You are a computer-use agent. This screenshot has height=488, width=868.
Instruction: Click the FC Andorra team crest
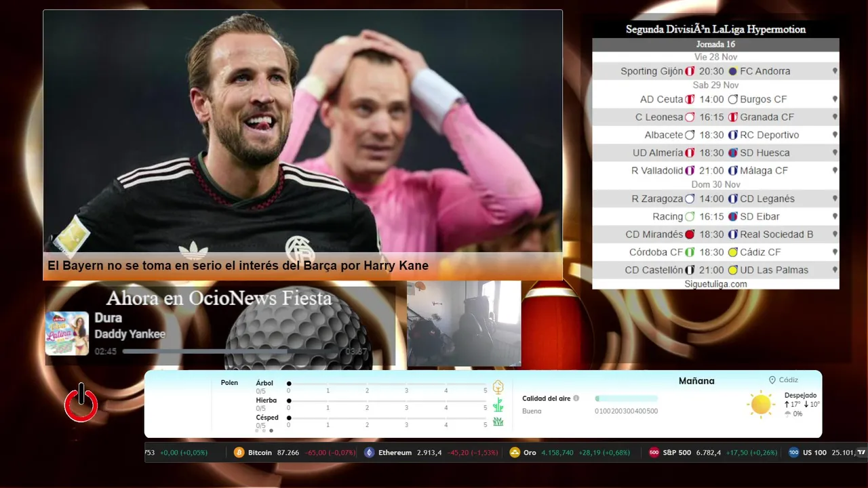tap(732, 71)
